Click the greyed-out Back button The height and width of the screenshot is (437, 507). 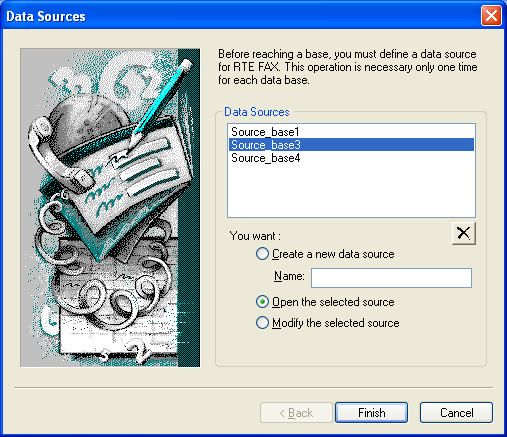(296, 413)
